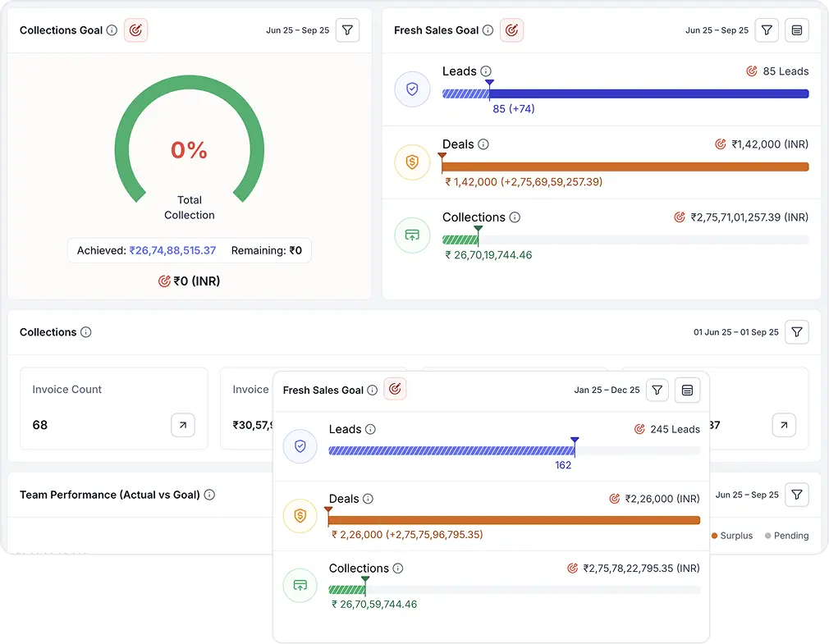Select the Team Performance (Actual vs Goal) heading
Screen dimensions: 829x644
pos(111,495)
